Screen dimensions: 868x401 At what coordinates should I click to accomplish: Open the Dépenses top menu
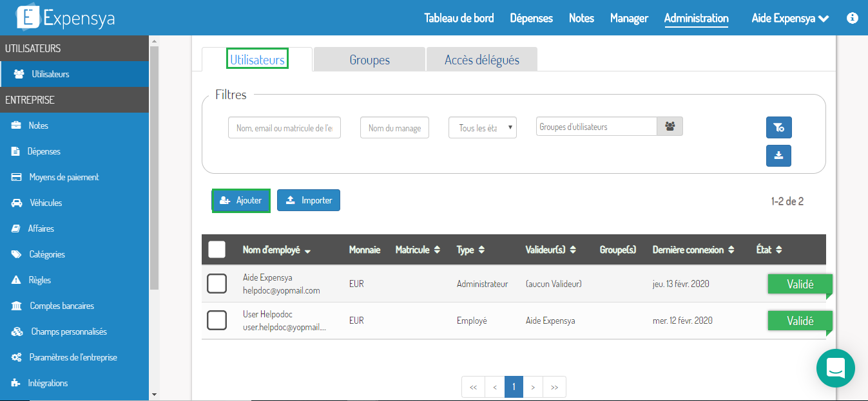(532, 18)
